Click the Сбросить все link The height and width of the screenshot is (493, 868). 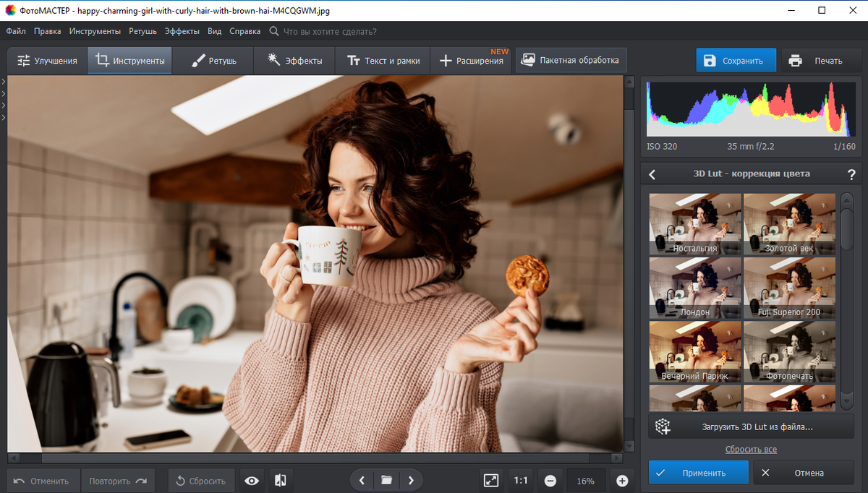coord(751,450)
